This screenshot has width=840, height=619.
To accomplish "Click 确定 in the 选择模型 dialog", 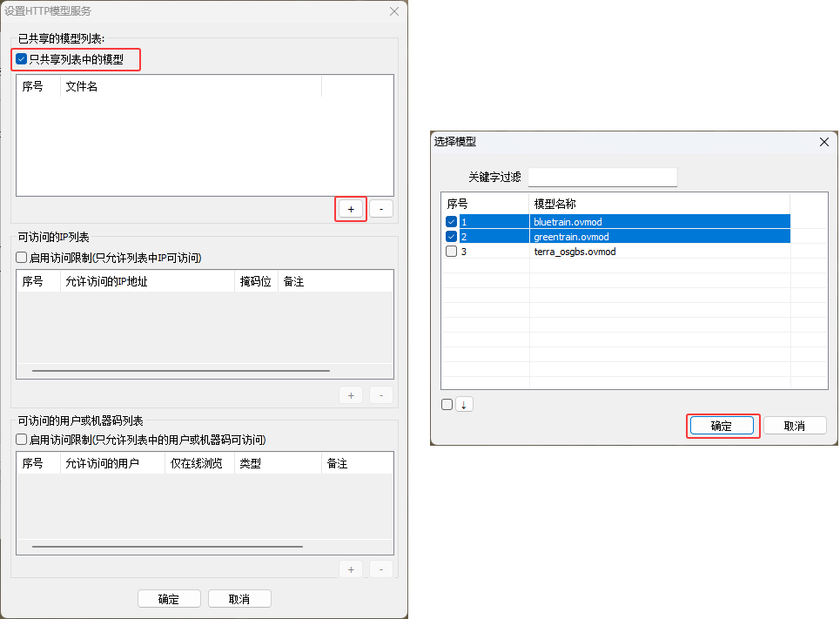I will [x=722, y=426].
